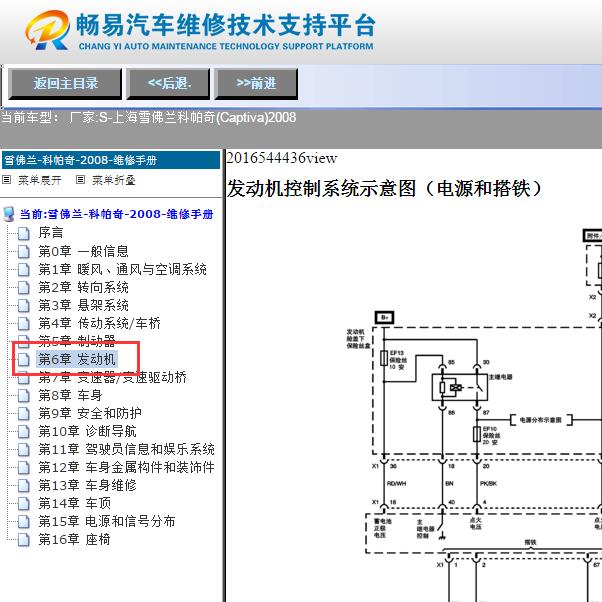Viewport: 602px width, 602px height.
Task: Open the root manual node 当前:雪佛兰-科帕奇-2008-维修手册
Action: (x=116, y=214)
